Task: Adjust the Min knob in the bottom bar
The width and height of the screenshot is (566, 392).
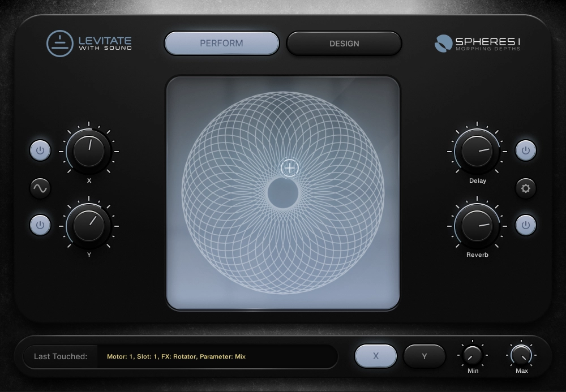Action: [473, 356]
